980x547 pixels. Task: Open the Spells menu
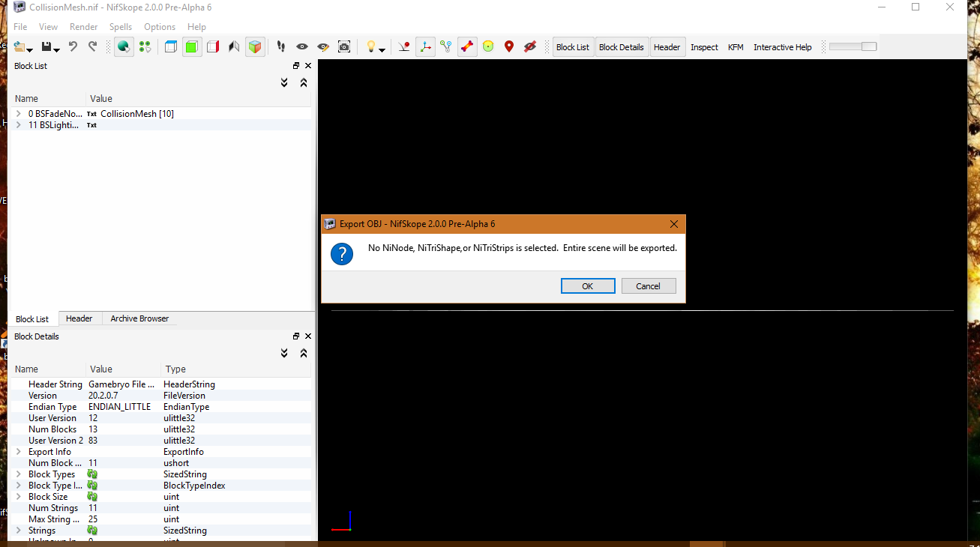[x=120, y=26]
